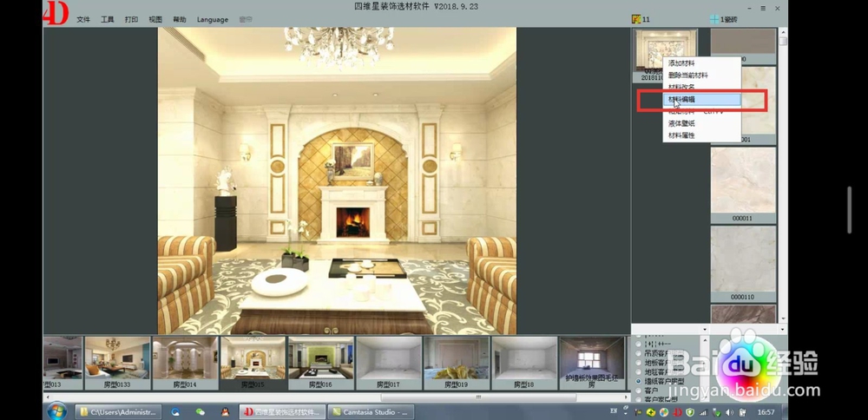Select room thumbnail 房型017
868x420 pixels.
[389, 363]
